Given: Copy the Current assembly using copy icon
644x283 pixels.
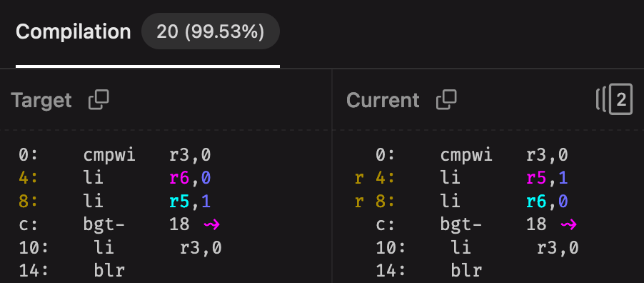Looking at the screenshot, I should 446,100.
